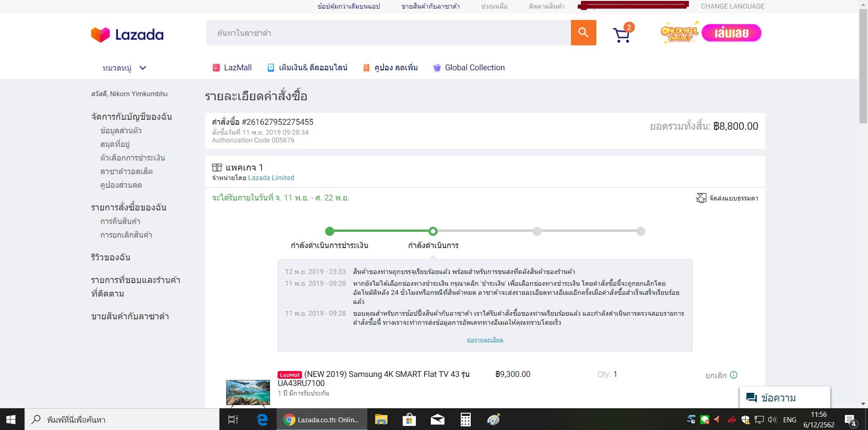Screen dimensions: 868x430
Task: Open คูปองส่วนลด in the sidebar
Action: tap(121, 185)
